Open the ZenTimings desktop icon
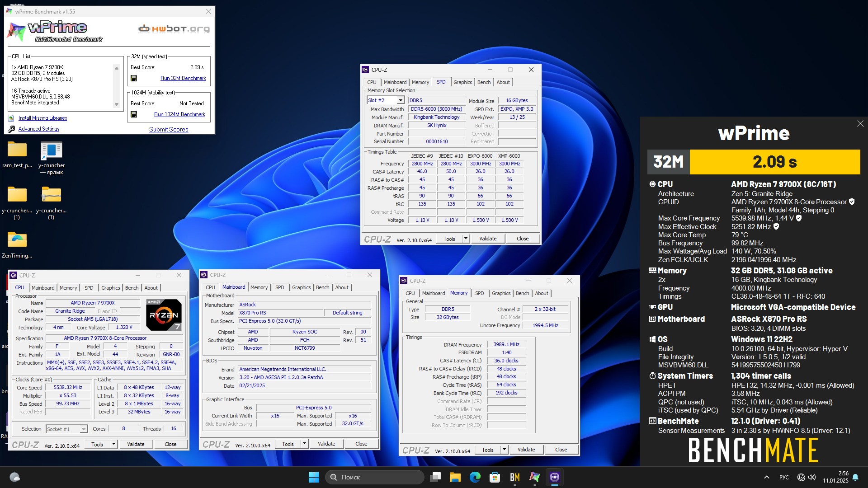 17,239
